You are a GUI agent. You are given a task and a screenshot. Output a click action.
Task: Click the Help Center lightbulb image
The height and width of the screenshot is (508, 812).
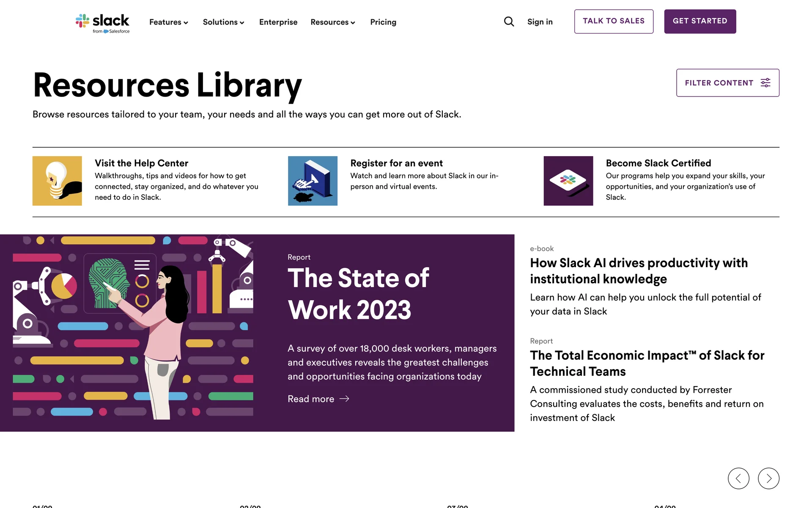[57, 181]
